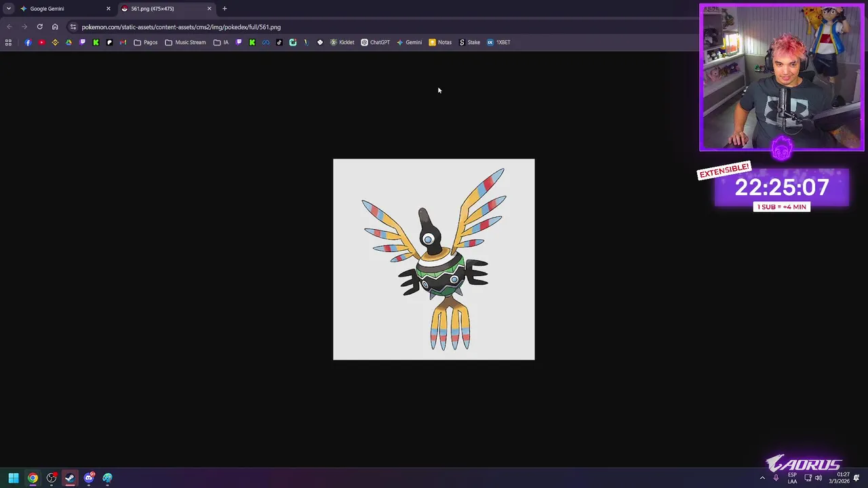Switch the ESP LAA input language
The width and height of the screenshot is (868, 488).
point(792,478)
